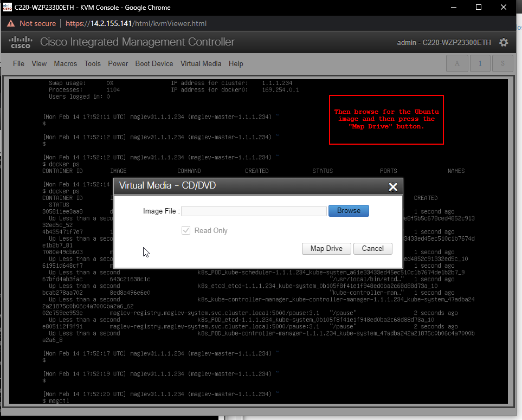The width and height of the screenshot is (522, 420).
Task: Click the NAMES column header in console
Action: [x=456, y=171]
